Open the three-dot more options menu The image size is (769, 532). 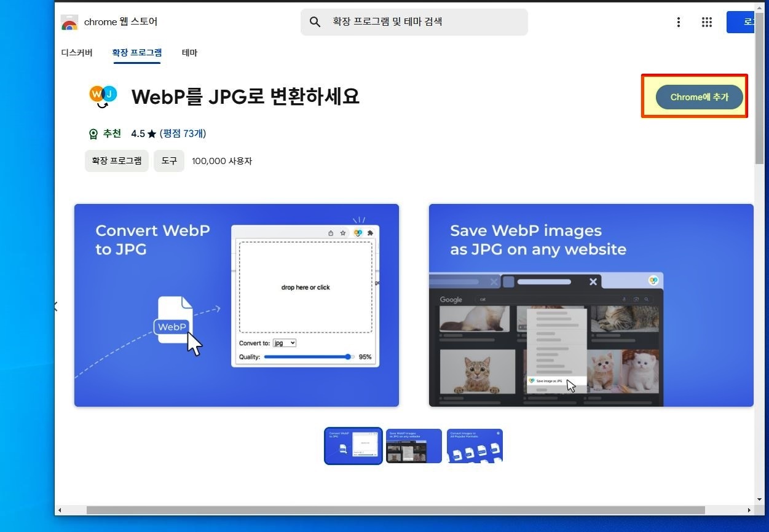[679, 22]
